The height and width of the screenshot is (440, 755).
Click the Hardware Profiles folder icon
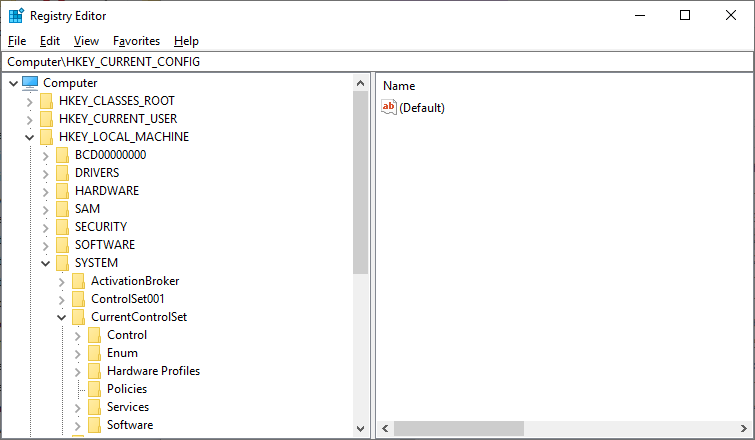pyautogui.click(x=94, y=371)
